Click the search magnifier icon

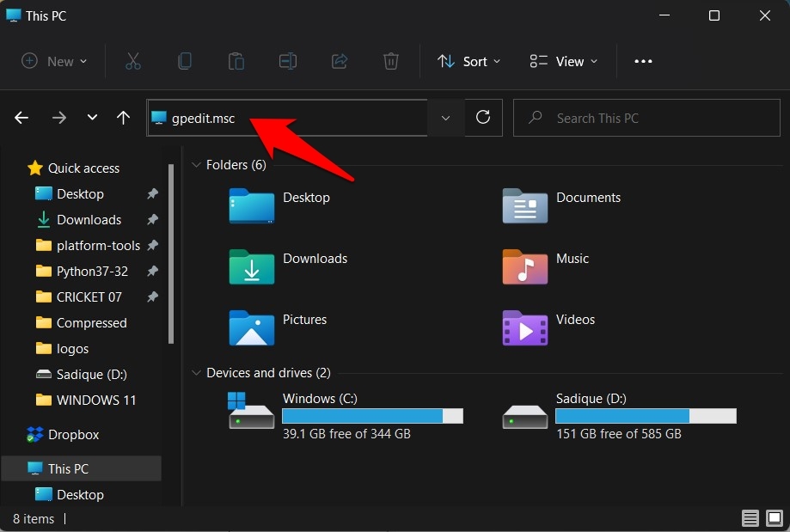[535, 118]
